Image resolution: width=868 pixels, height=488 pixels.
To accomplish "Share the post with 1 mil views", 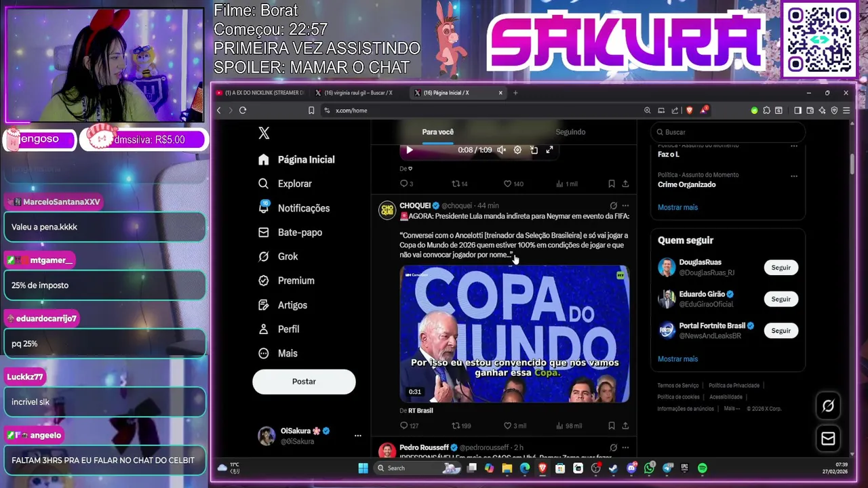I will [625, 184].
